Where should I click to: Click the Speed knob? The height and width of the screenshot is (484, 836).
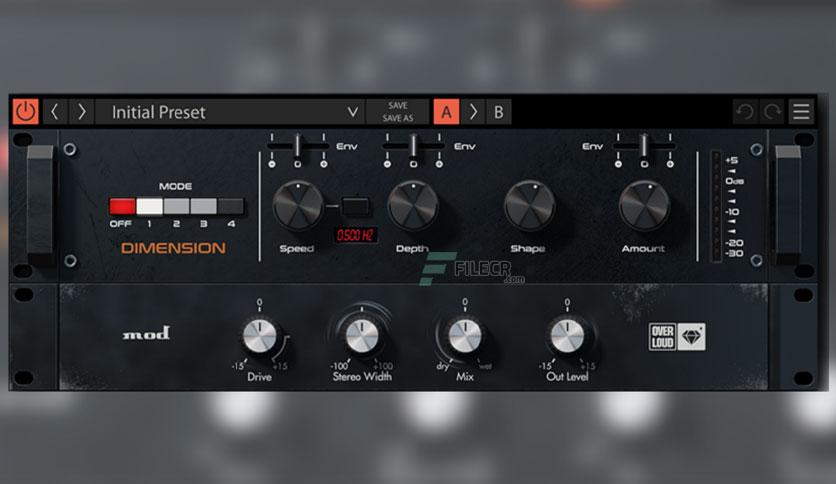[x=298, y=206]
